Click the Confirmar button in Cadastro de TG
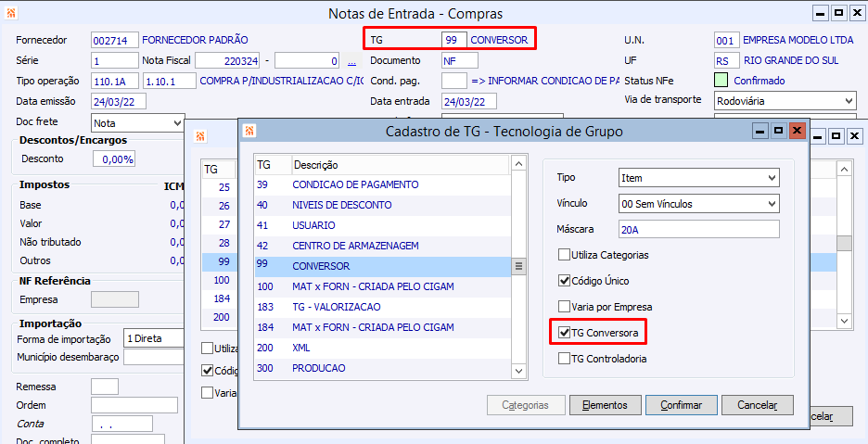This screenshot has width=868, height=444. tap(682, 405)
